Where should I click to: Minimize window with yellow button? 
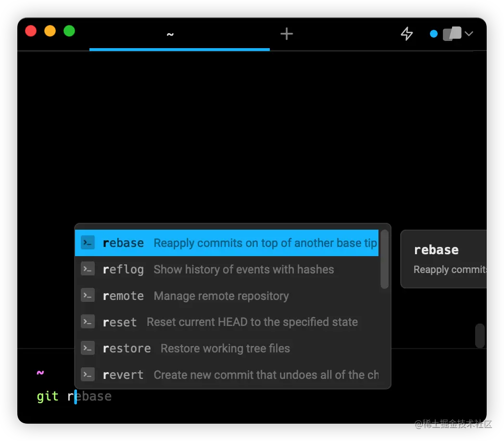[50, 31]
